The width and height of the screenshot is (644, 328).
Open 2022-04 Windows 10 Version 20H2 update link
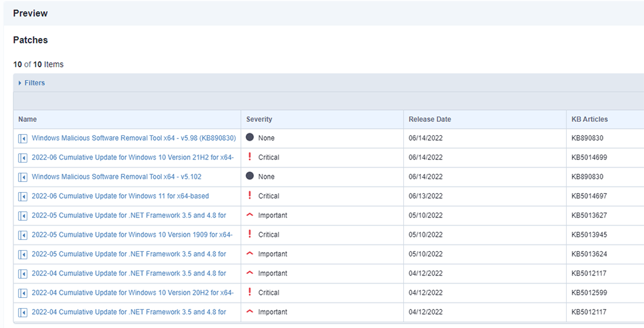coord(132,293)
